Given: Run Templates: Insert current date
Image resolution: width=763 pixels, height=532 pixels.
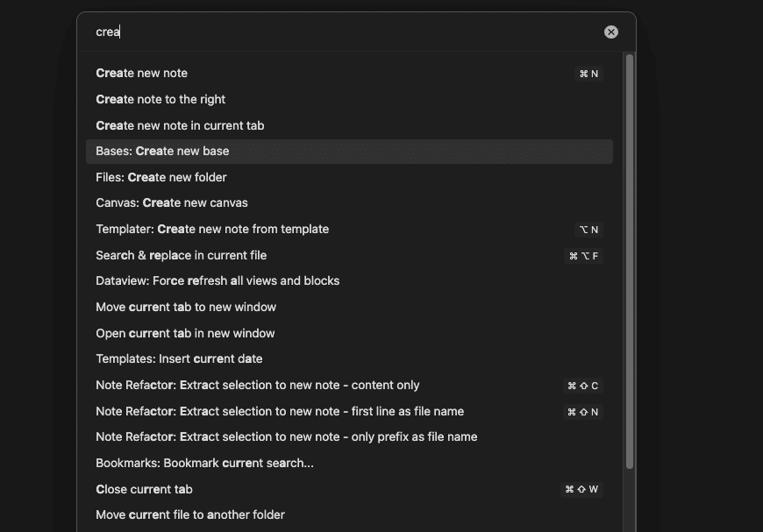Looking at the screenshot, I should point(179,359).
